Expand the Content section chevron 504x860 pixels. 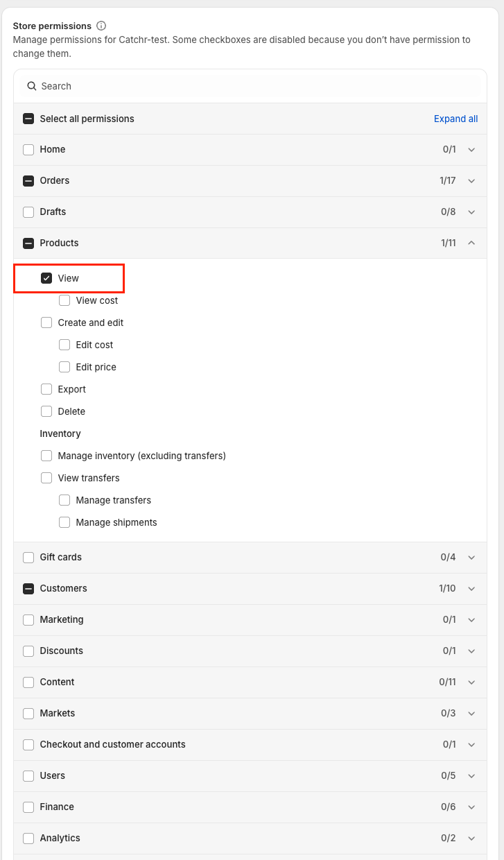471,682
